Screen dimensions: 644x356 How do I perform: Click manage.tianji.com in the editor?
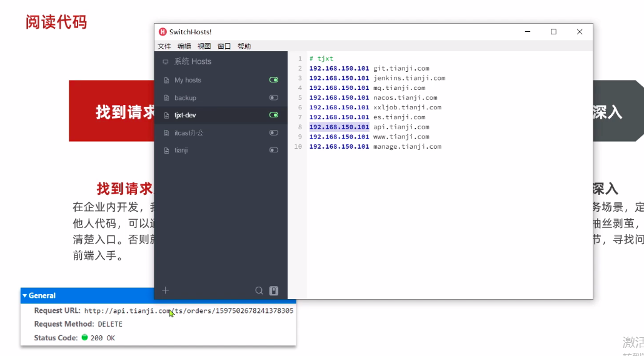(408, 147)
